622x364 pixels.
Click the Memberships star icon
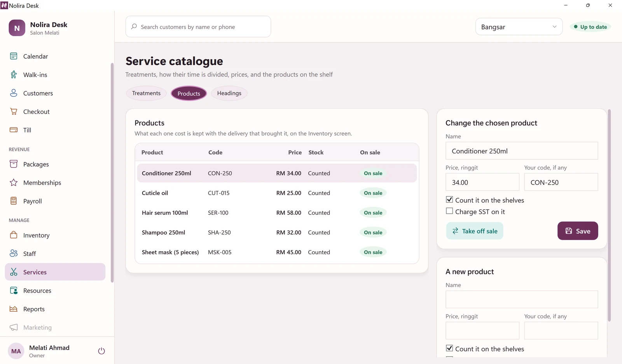pyautogui.click(x=14, y=183)
